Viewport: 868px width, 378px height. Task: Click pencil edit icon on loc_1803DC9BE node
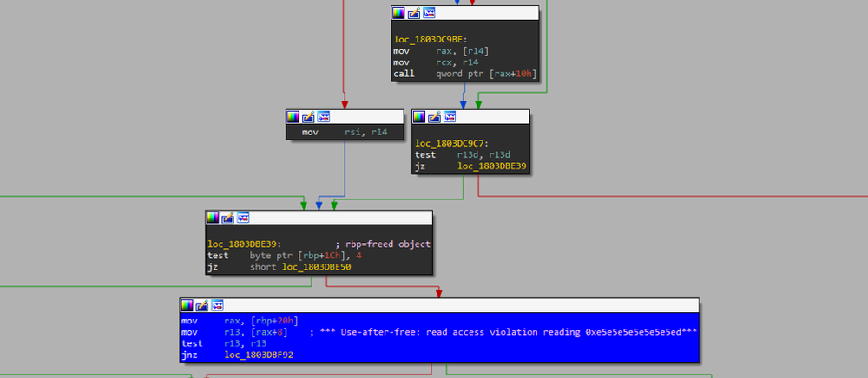(413, 13)
